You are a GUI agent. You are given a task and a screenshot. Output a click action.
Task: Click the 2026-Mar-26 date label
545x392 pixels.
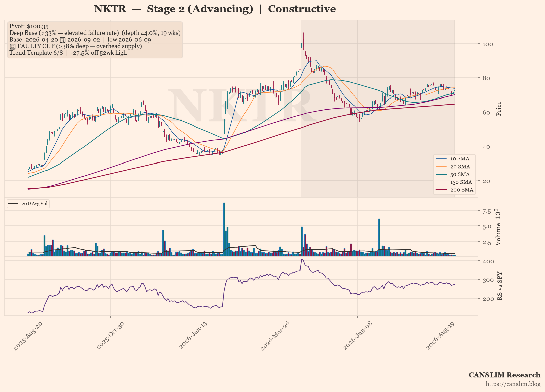[x=275, y=336]
